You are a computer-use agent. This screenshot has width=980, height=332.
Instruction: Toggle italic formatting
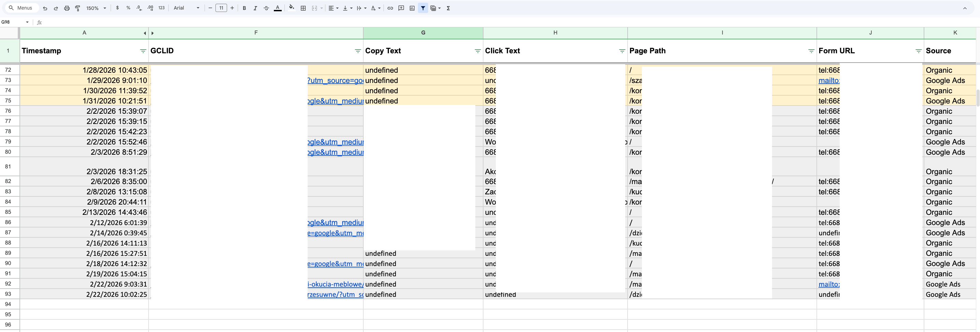click(255, 8)
